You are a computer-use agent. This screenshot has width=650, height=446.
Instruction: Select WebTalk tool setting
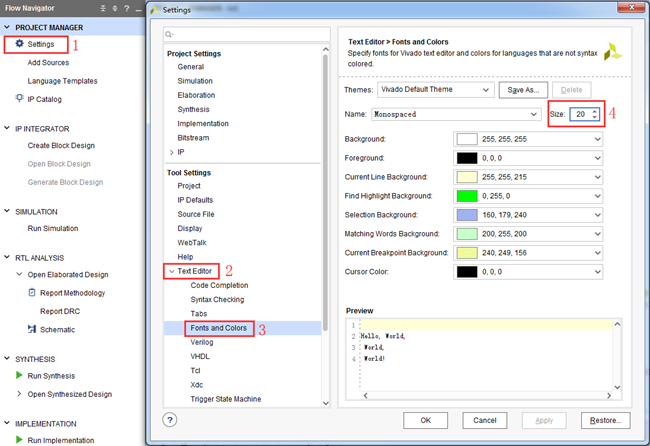point(192,242)
